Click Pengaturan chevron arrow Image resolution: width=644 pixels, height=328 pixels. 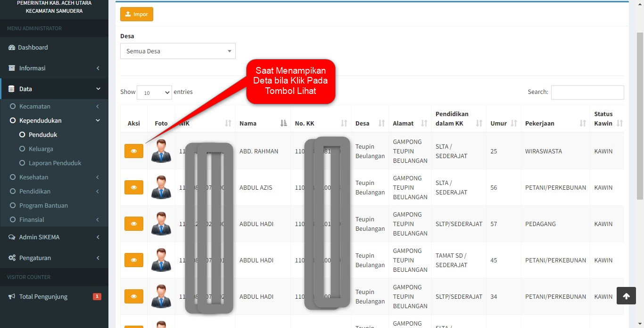(98, 258)
